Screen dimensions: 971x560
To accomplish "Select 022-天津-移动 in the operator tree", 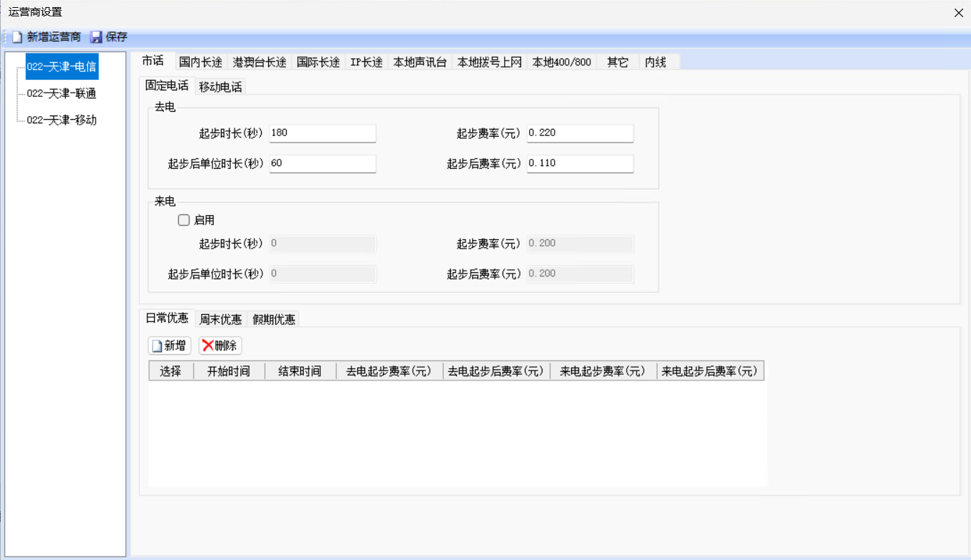I will [61, 120].
